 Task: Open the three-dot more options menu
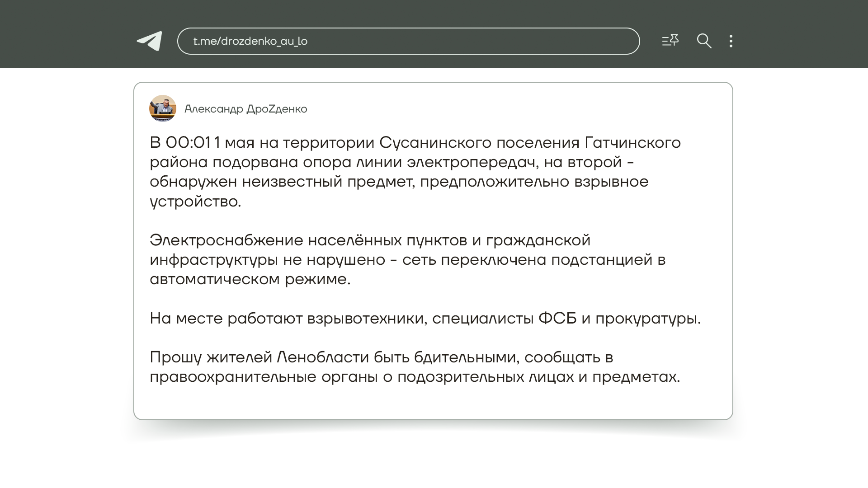[731, 41]
